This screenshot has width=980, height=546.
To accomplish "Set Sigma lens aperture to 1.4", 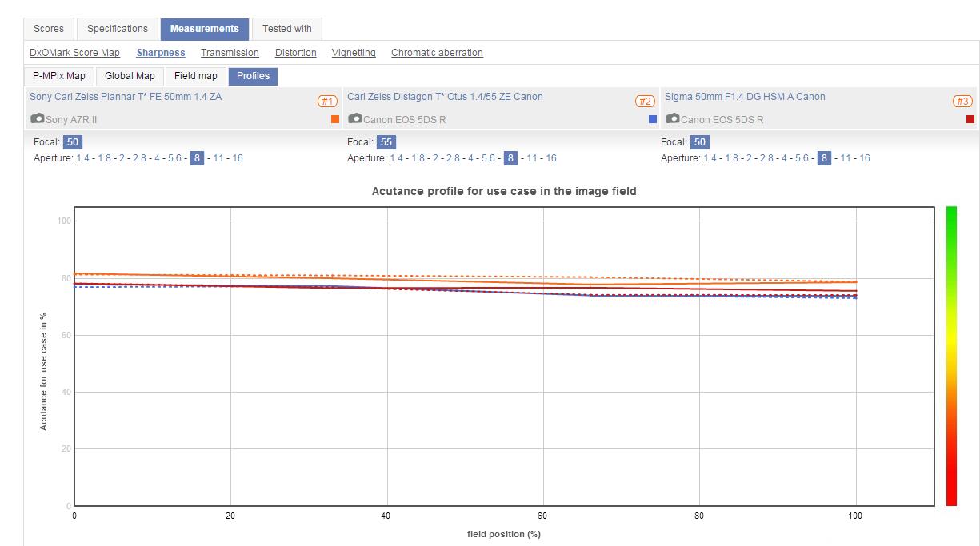I will pyautogui.click(x=710, y=158).
